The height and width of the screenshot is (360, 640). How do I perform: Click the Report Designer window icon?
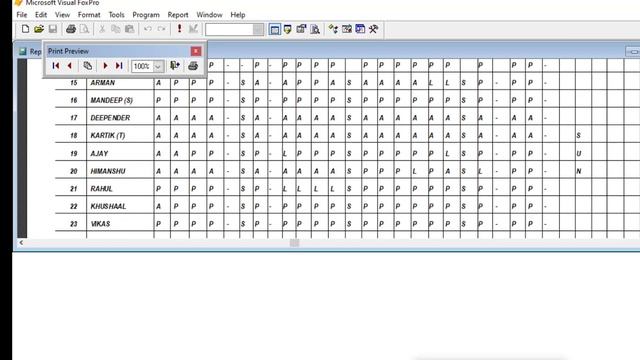coord(23,51)
